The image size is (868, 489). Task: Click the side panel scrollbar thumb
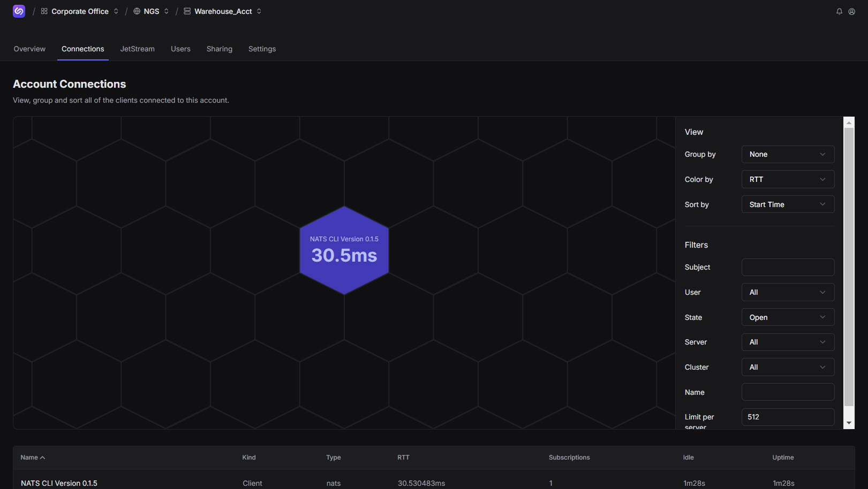click(x=849, y=266)
